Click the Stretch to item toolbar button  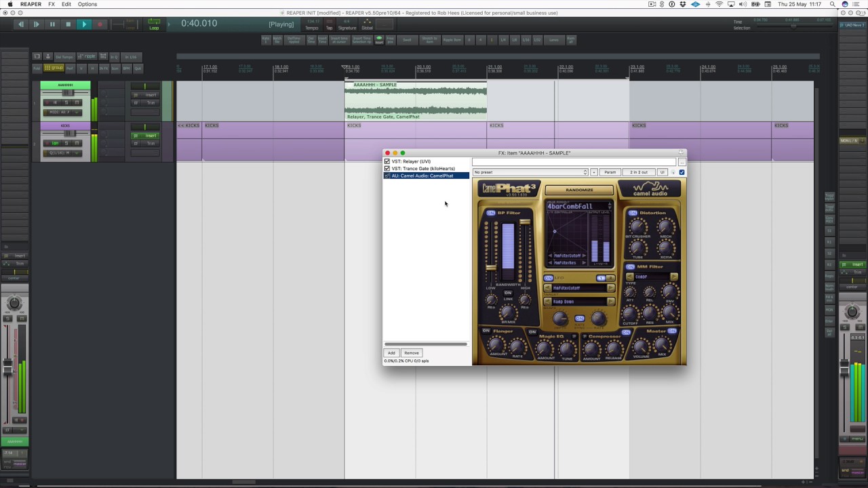429,40
